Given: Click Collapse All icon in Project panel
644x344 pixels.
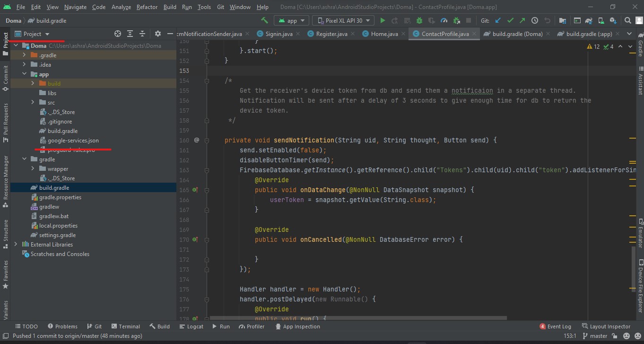Looking at the screenshot, I should tap(142, 34).
